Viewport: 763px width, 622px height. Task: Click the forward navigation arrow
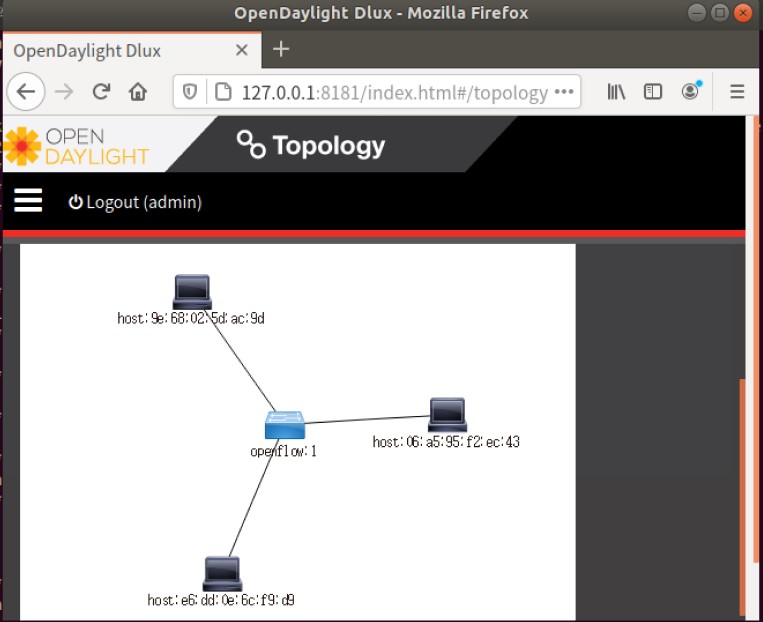(x=64, y=91)
